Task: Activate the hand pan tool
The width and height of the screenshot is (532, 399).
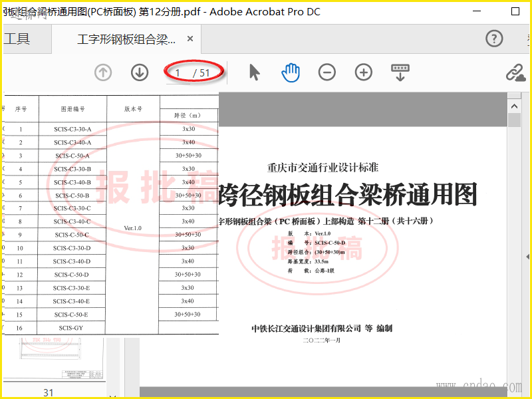Action: point(291,72)
